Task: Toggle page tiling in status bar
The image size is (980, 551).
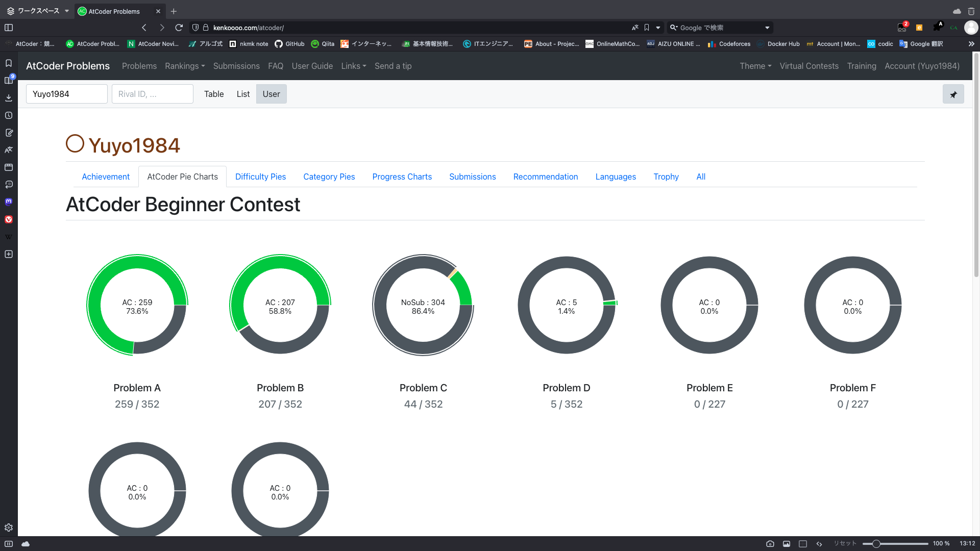Action: 803,544
